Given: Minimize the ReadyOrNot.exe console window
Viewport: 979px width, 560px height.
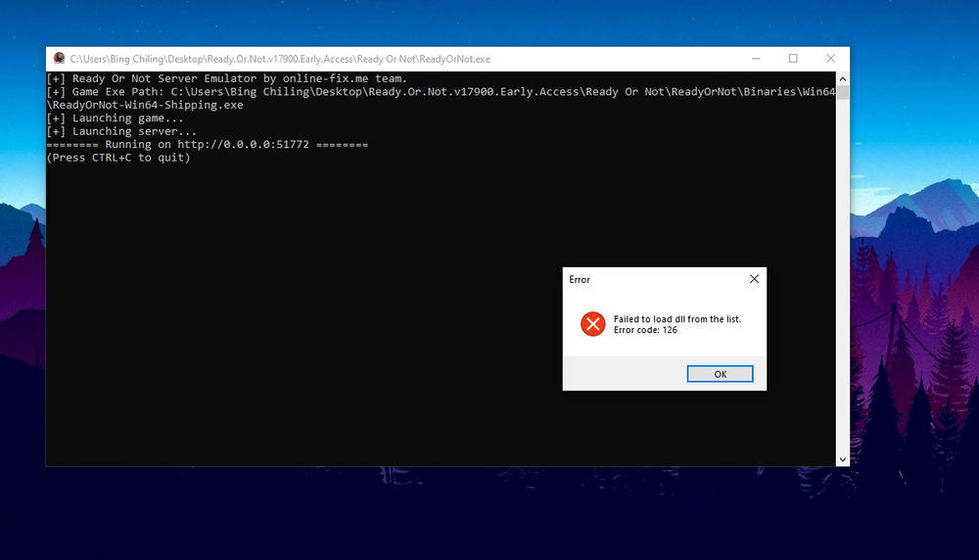Looking at the screenshot, I should (756, 59).
